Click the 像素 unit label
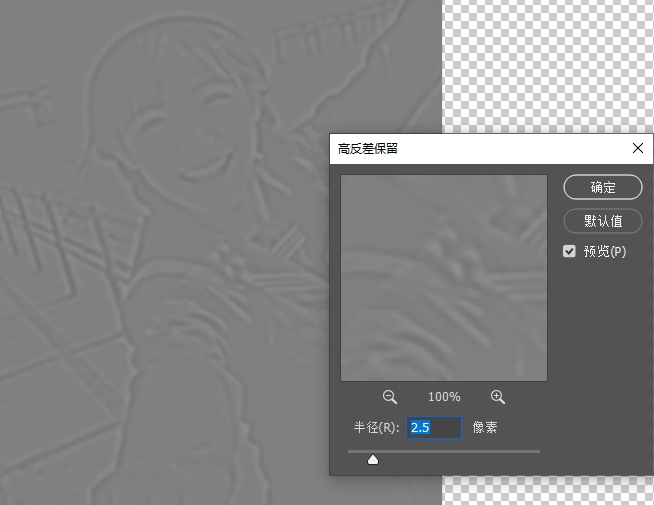This screenshot has width=654, height=505. [485, 428]
